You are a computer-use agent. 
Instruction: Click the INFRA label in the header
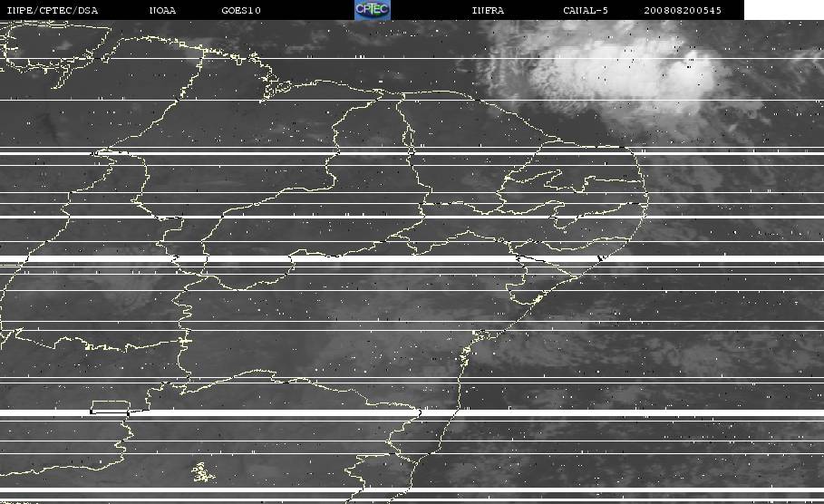coord(488,11)
